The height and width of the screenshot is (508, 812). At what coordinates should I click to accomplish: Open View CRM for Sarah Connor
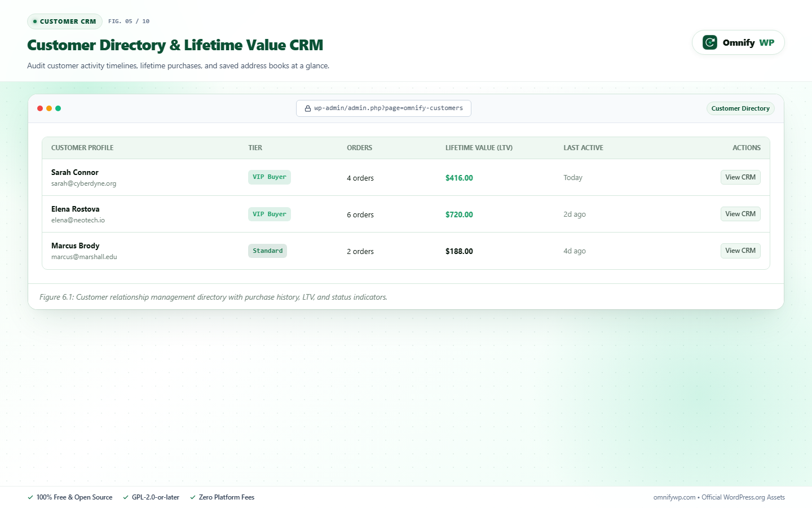click(740, 177)
